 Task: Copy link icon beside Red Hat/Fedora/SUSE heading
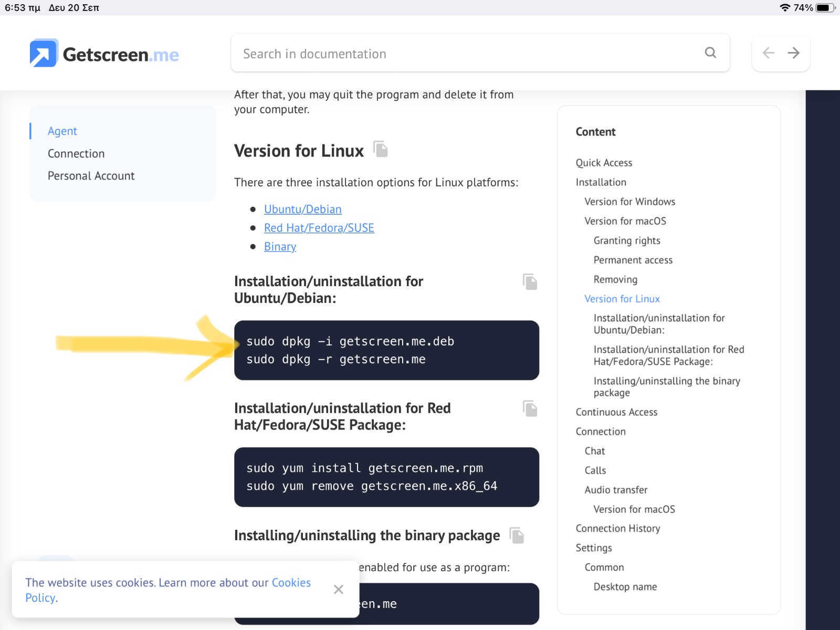click(x=530, y=408)
